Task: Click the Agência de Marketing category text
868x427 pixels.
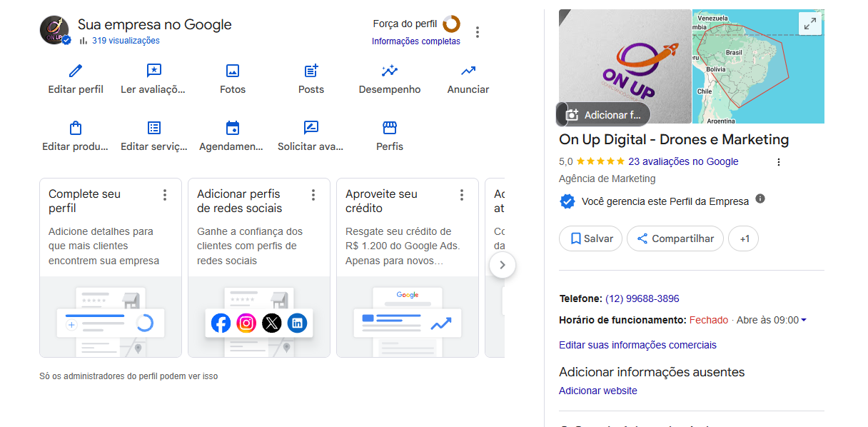Action: (607, 179)
